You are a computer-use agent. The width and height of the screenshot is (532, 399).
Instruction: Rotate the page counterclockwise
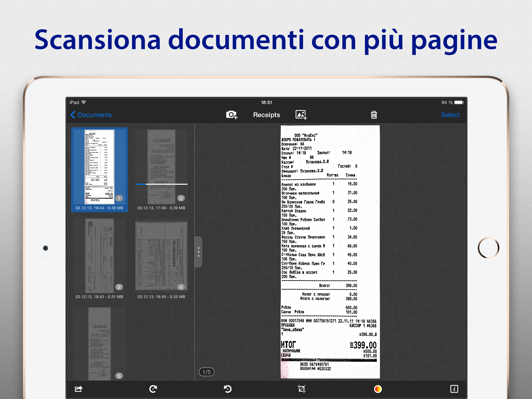(227, 389)
